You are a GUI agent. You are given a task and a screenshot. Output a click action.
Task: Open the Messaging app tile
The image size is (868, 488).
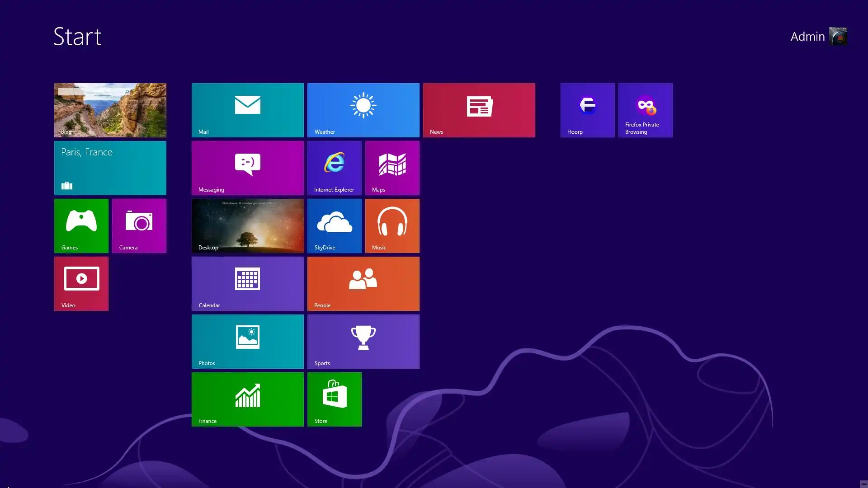[x=247, y=168]
